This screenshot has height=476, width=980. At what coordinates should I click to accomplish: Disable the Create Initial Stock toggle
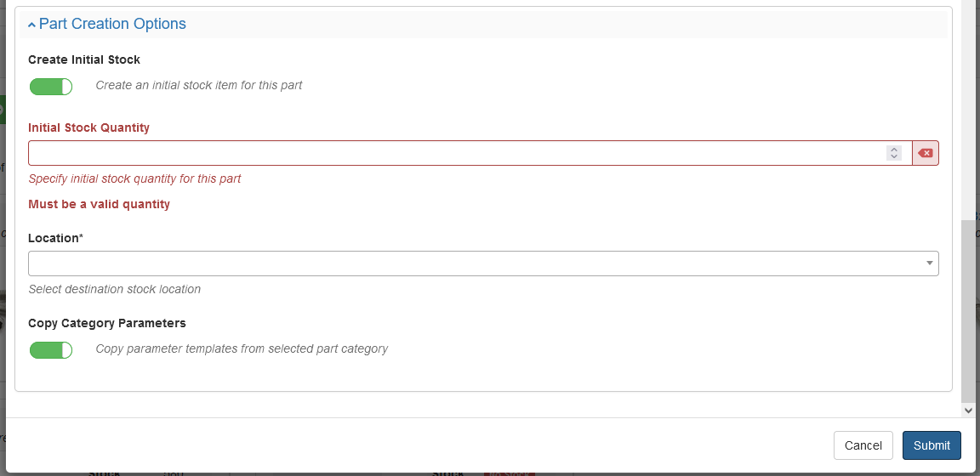tap(51, 86)
